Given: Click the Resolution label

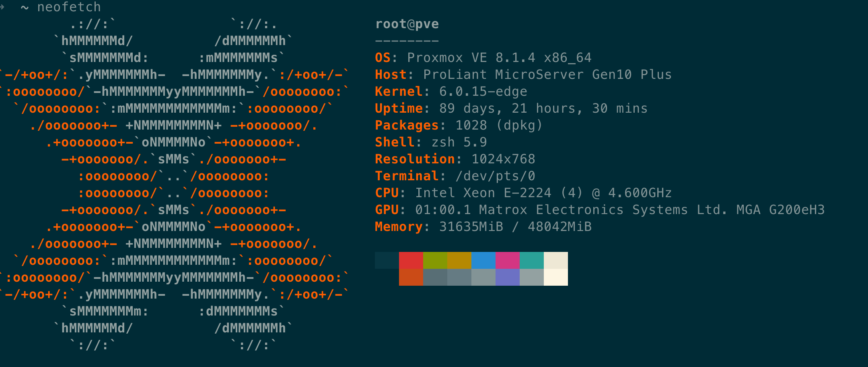Looking at the screenshot, I should point(415,159).
